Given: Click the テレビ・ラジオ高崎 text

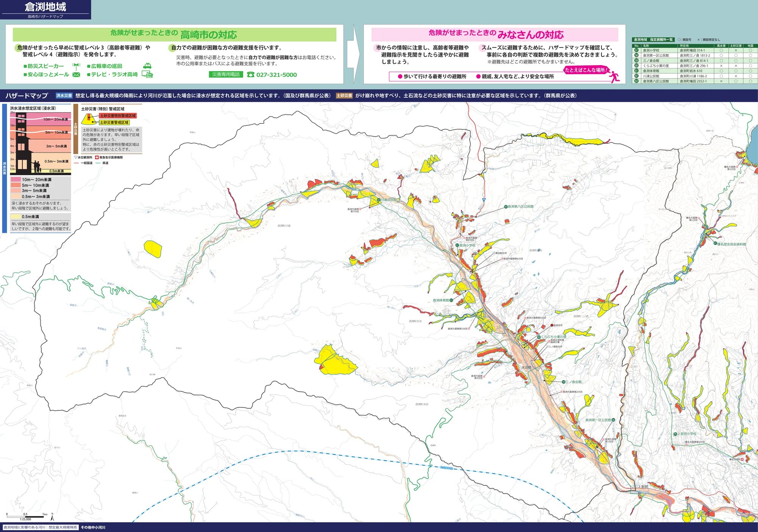Looking at the screenshot, I should tap(114, 75).
